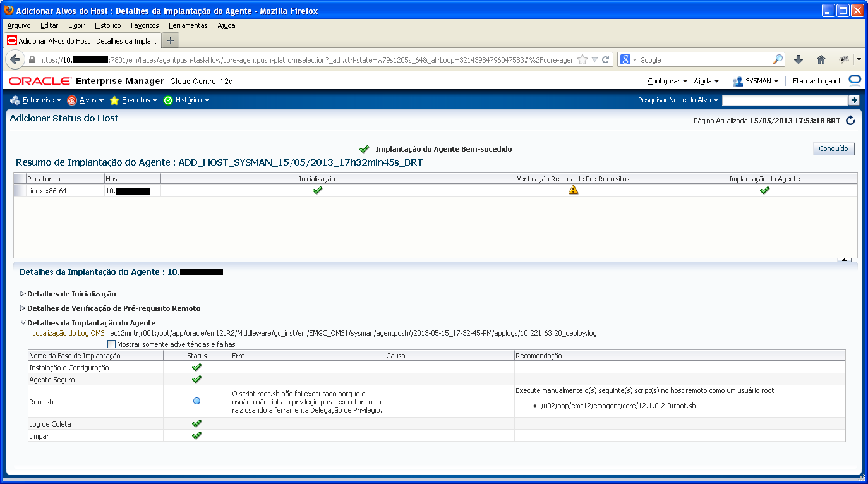Screen dimensions: 868x484
Task: Click status check for Limpar row
Action: click(196, 435)
